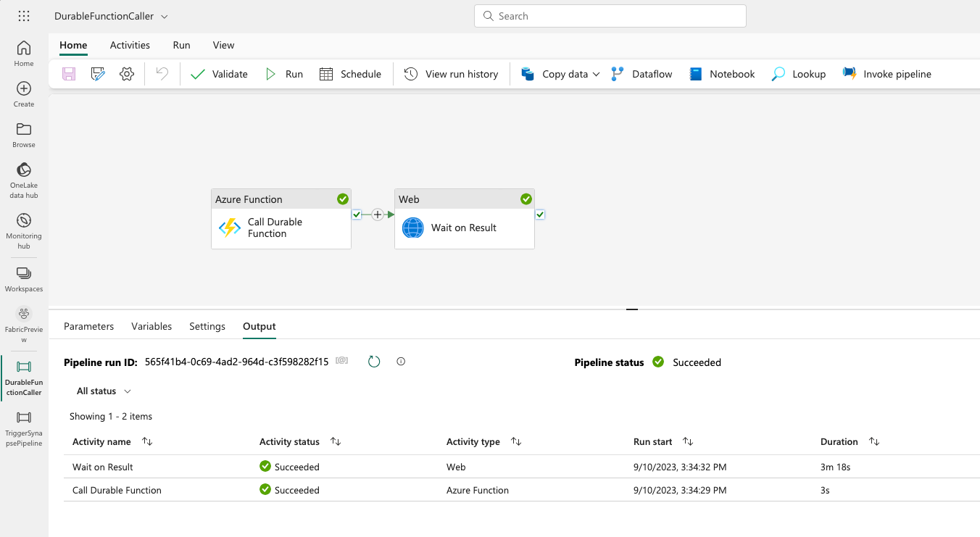Screen dimensions: 980x537
Task: Switch to the Activities ribbon tab
Action: pos(130,45)
